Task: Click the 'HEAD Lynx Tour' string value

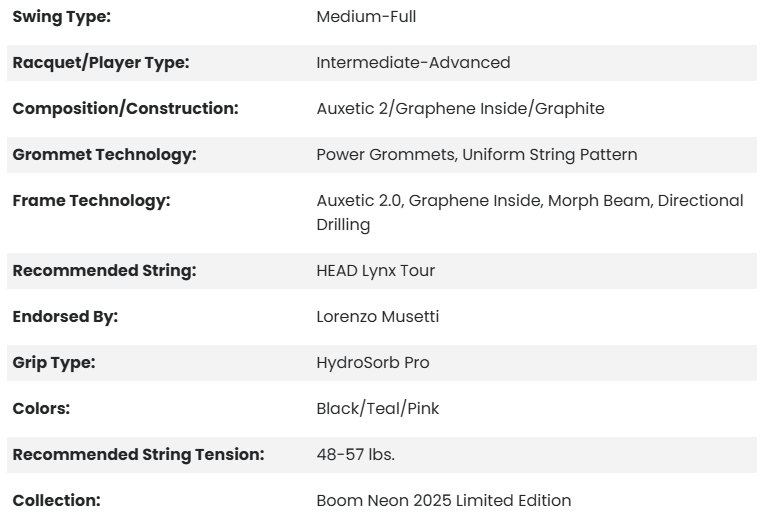Action: tap(375, 271)
